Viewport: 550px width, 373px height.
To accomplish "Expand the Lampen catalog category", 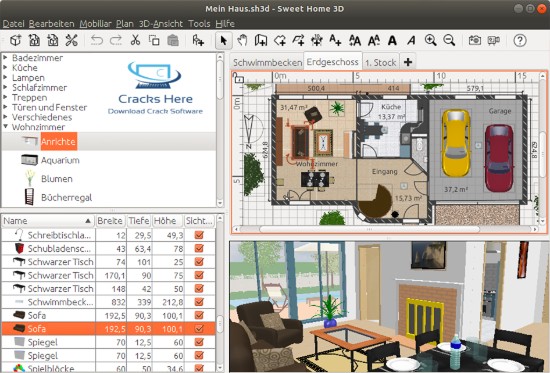I will pyautogui.click(x=6, y=78).
